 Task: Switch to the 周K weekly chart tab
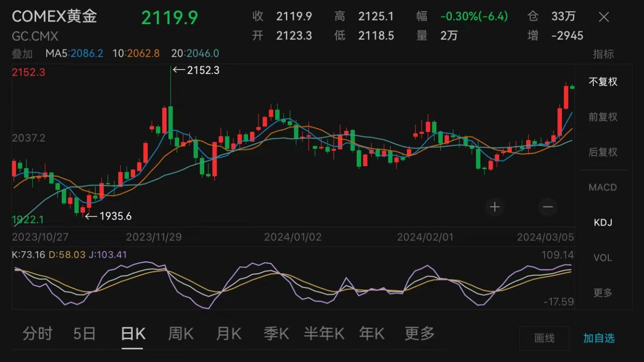[180, 333]
